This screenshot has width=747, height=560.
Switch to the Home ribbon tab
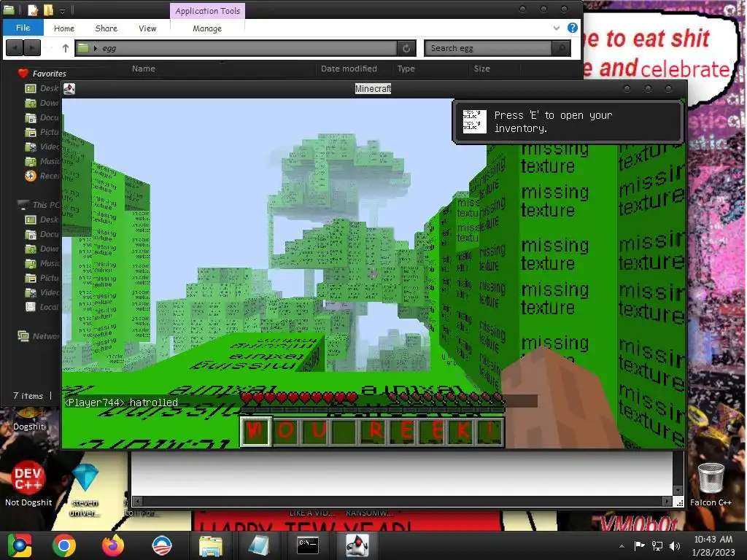point(64,28)
